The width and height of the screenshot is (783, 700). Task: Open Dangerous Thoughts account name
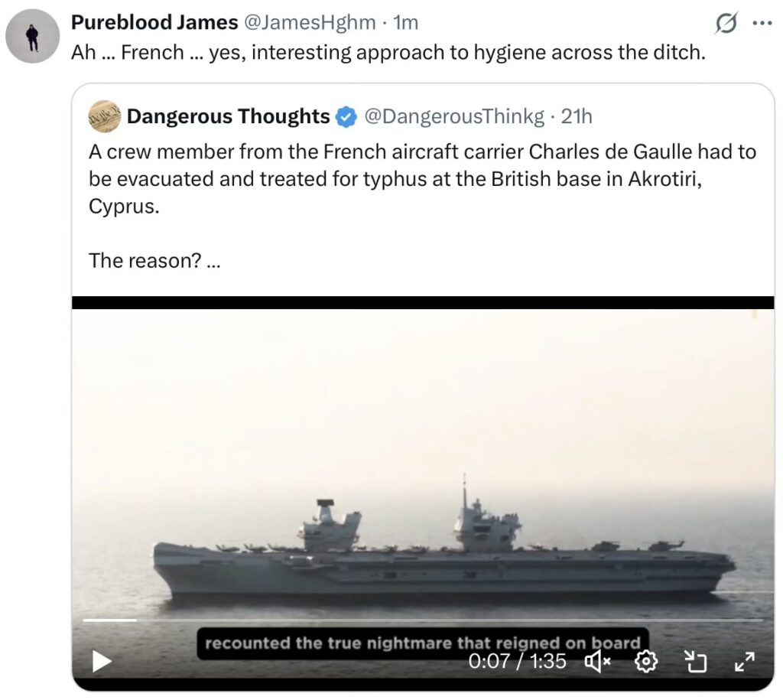tap(228, 116)
